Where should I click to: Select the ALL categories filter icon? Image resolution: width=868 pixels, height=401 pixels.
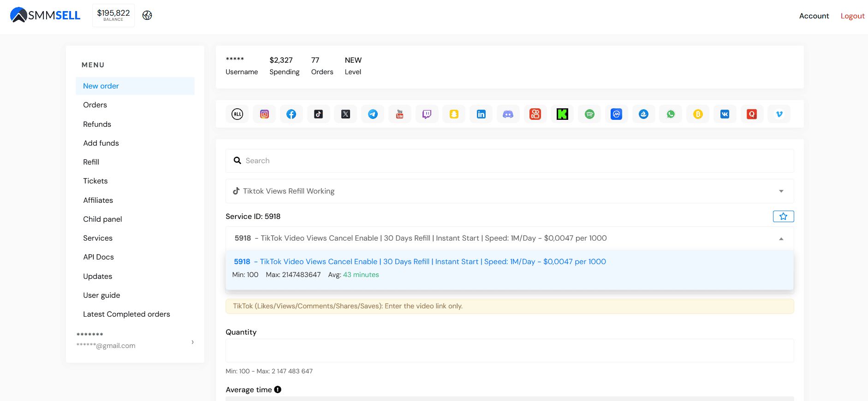pyautogui.click(x=237, y=114)
